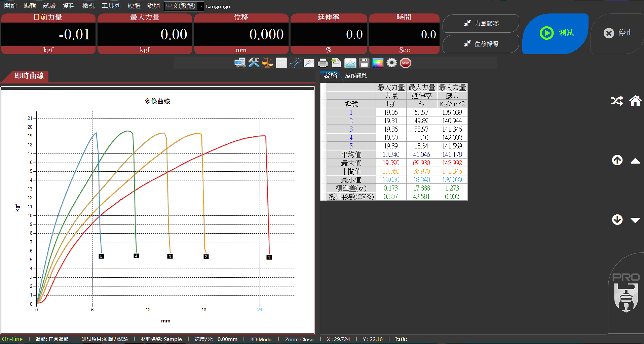Image resolution: width=644 pixels, height=344 pixels.
Task: Click the gear settings icon in toolbar
Action: pos(392,63)
